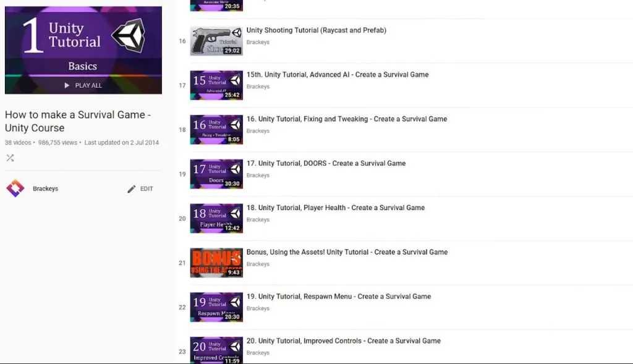
Task: Open Unity Shooting Tutorial video title
Action: pyautogui.click(x=316, y=30)
